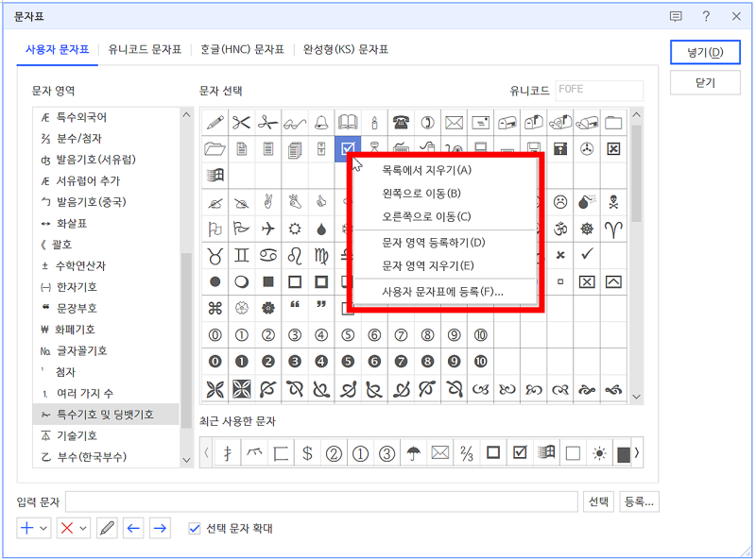
Task: Pick the open book symbol
Action: 348,123
